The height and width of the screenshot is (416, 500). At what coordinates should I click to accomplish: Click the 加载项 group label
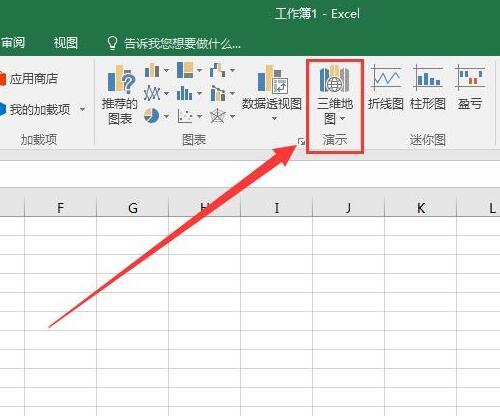39,140
